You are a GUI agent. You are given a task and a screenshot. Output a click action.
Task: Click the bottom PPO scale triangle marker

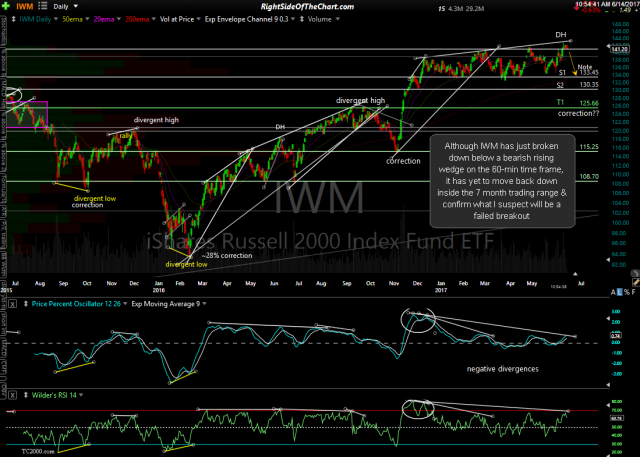[608, 384]
